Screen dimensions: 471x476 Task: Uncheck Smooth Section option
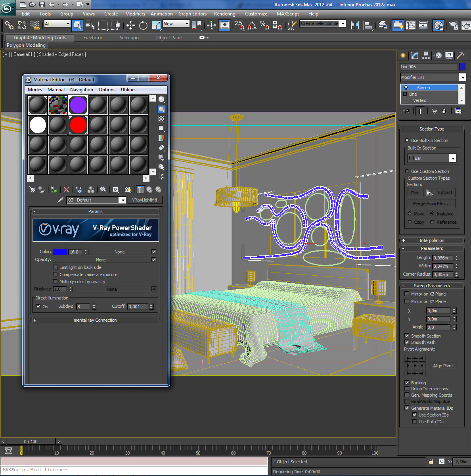[x=407, y=336]
